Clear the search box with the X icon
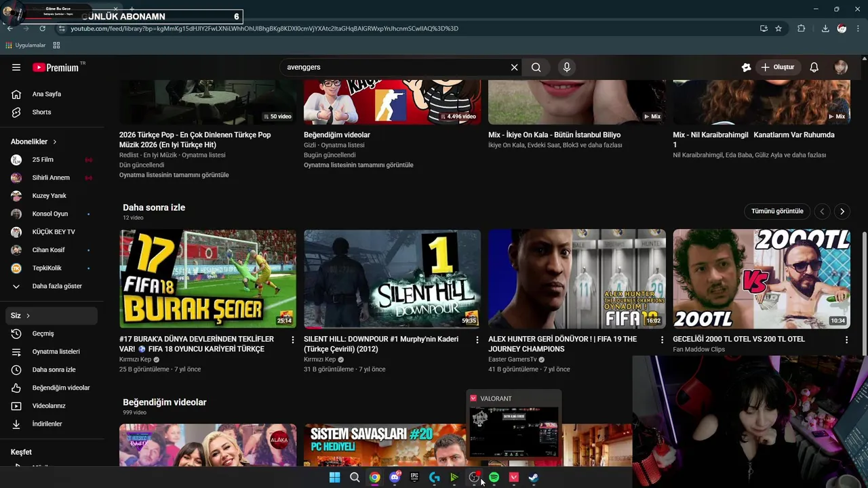The width and height of the screenshot is (868, 488). point(514,67)
